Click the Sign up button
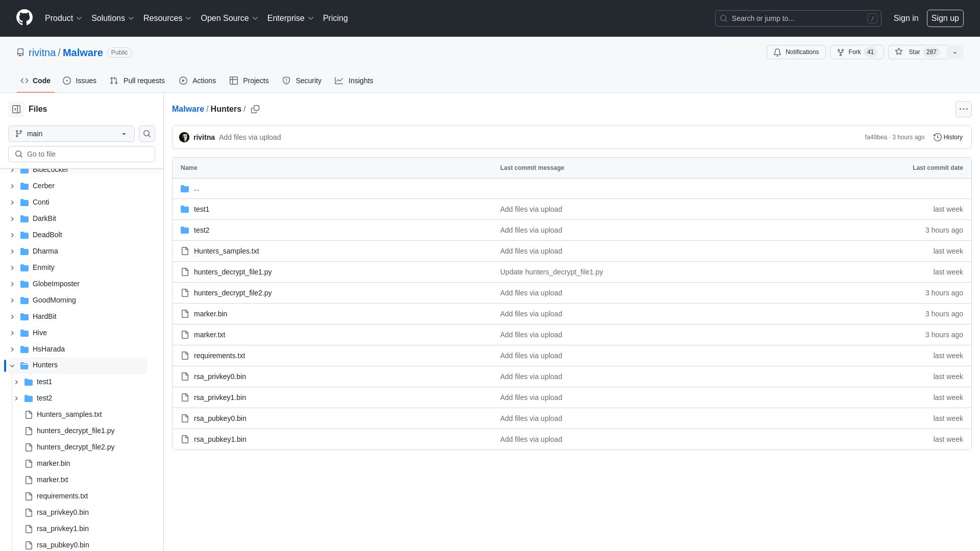Viewport: 980px width, 551px height. (945, 18)
